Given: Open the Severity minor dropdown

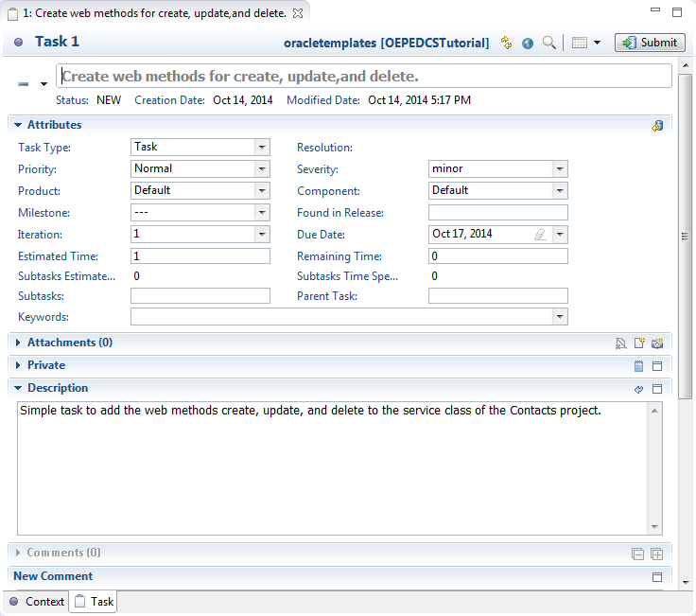Looking at the screenshot, I should [x=560, y=168].
